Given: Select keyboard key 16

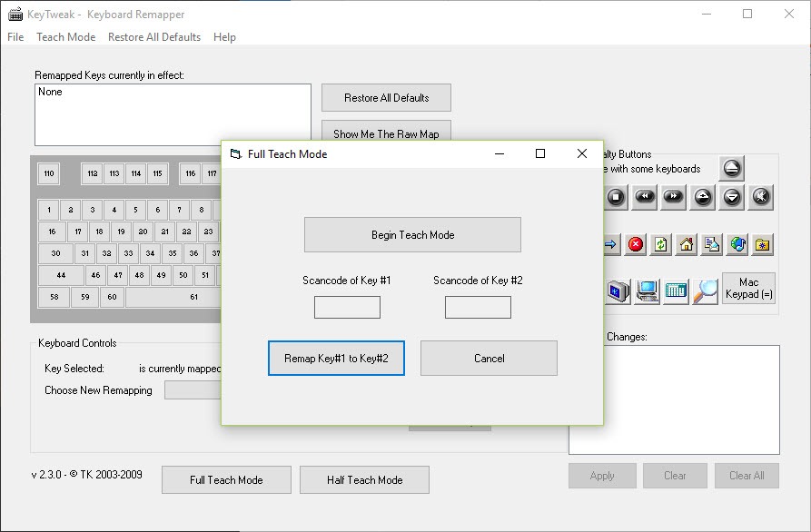Looking at the screenshot, I should coord(52,232).
